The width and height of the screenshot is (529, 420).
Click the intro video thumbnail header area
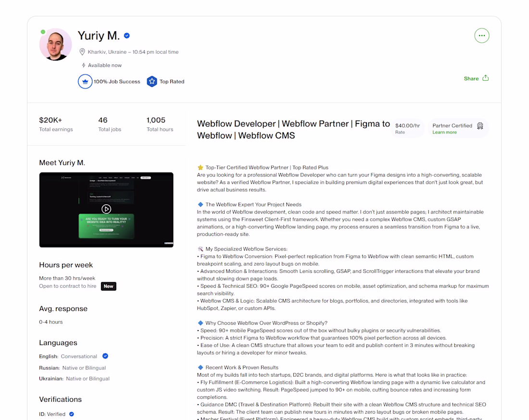pyautogui.click(x=106, y=178)
